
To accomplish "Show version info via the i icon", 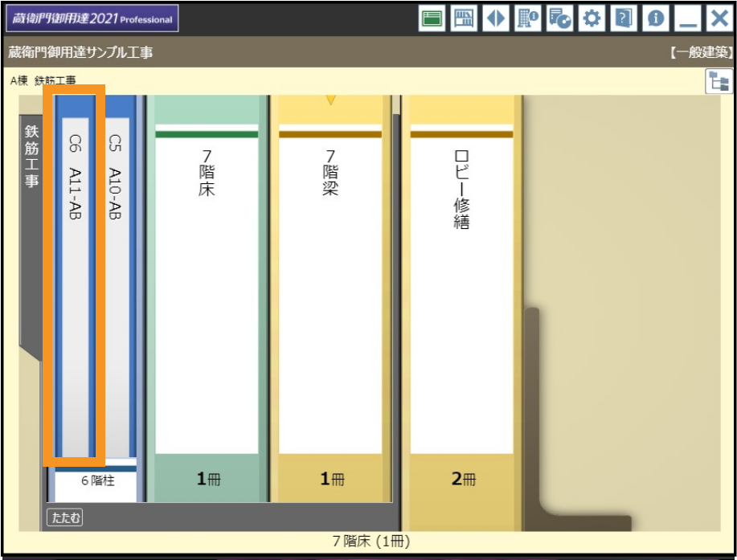I will point(655,18).
